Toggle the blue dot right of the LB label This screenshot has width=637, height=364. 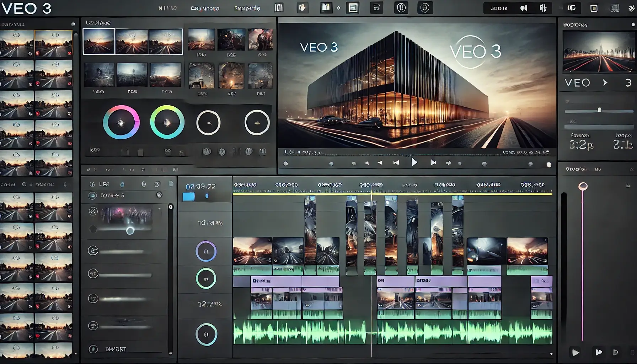click(x=122, y=184)
